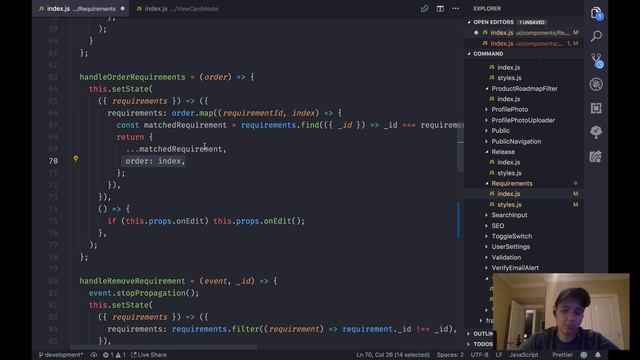Click the EXPLORER panel title
The height and width of the screenshot is (360, 640).
click(487, 9)
